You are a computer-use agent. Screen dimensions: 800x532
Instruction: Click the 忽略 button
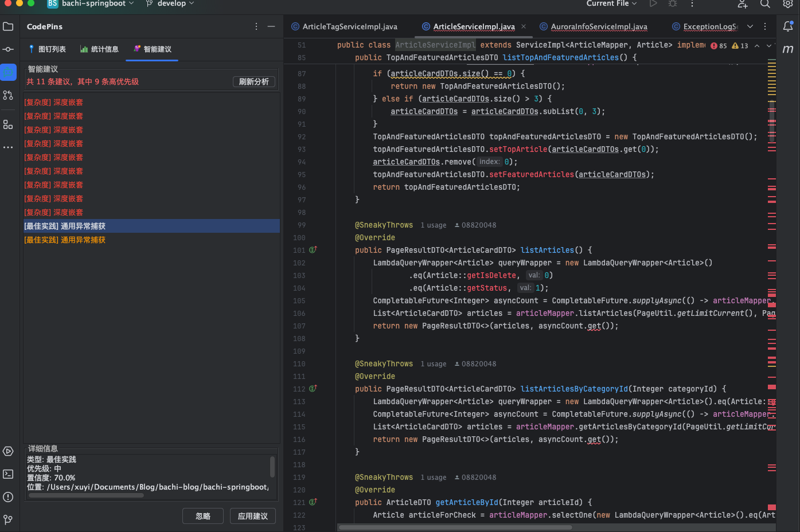(203, 516)
